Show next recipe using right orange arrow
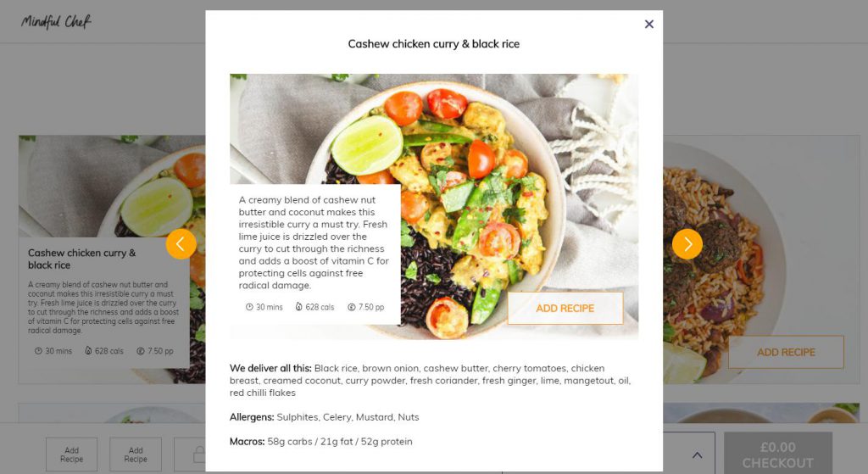The width and height of the screenshot is (868, 474). pos(687,243)
